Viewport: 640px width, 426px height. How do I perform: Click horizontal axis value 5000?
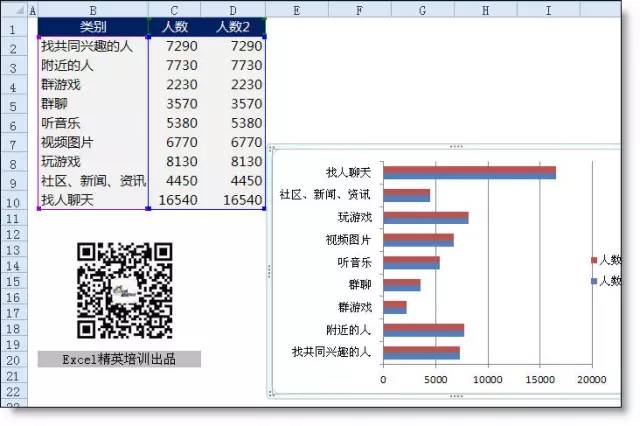435,379
